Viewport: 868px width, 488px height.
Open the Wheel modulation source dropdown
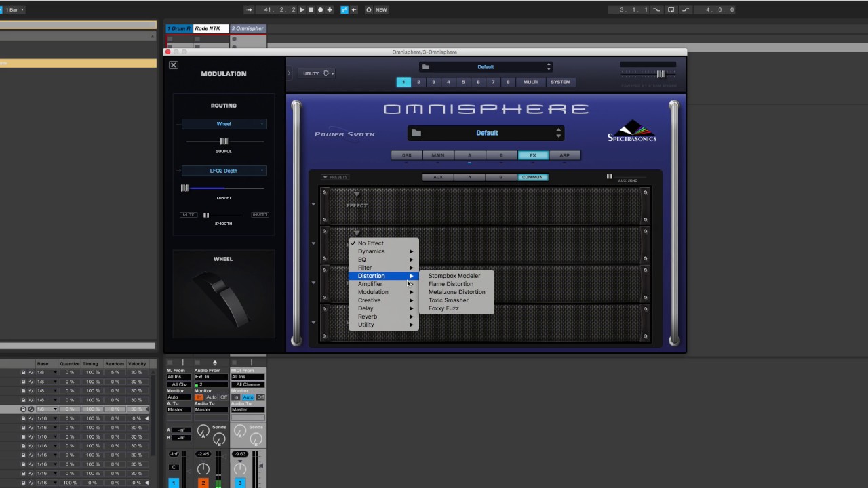pos(224,124)
